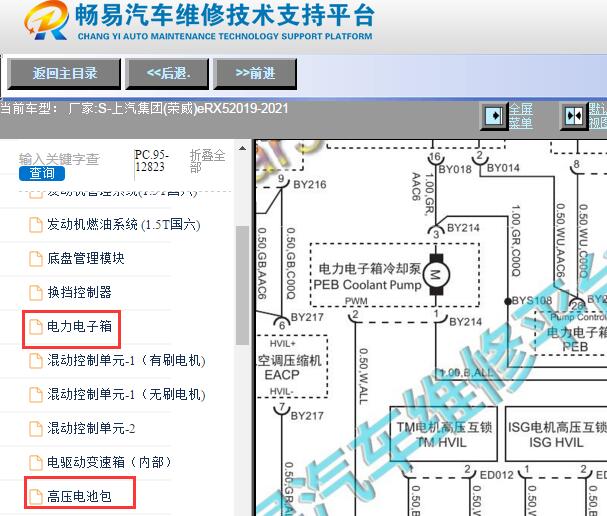Click BY216 connector label

click(x=310, y=184)
